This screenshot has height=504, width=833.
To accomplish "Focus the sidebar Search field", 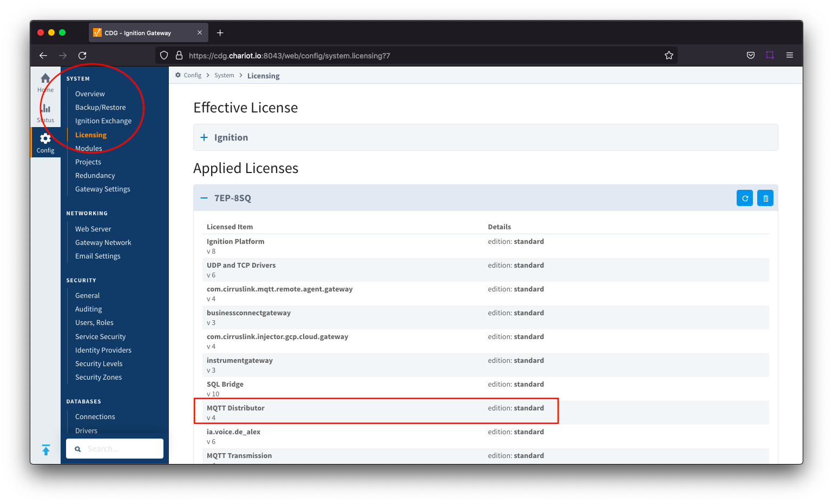I will pos(115,449).
